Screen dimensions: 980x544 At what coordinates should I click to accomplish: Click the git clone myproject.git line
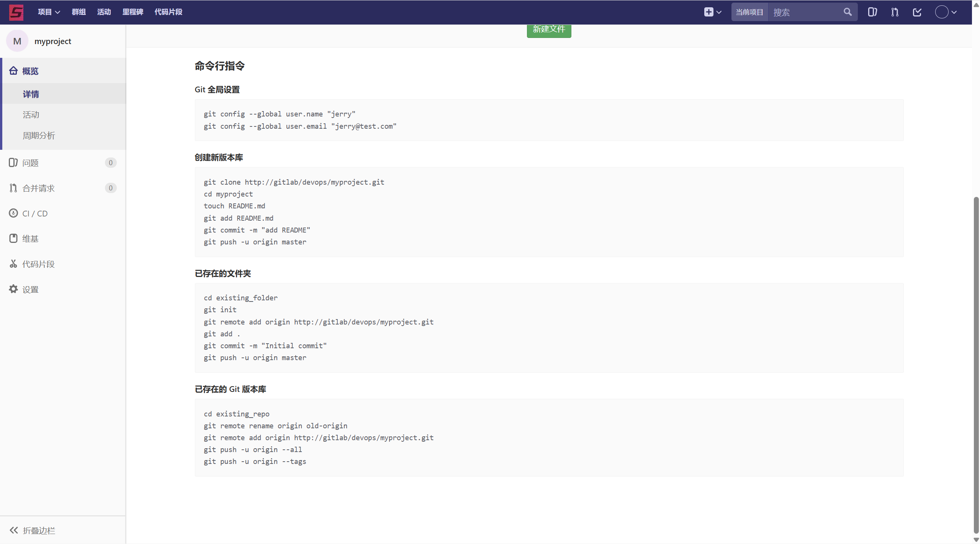pyautogui.click(x=294, y=182)
